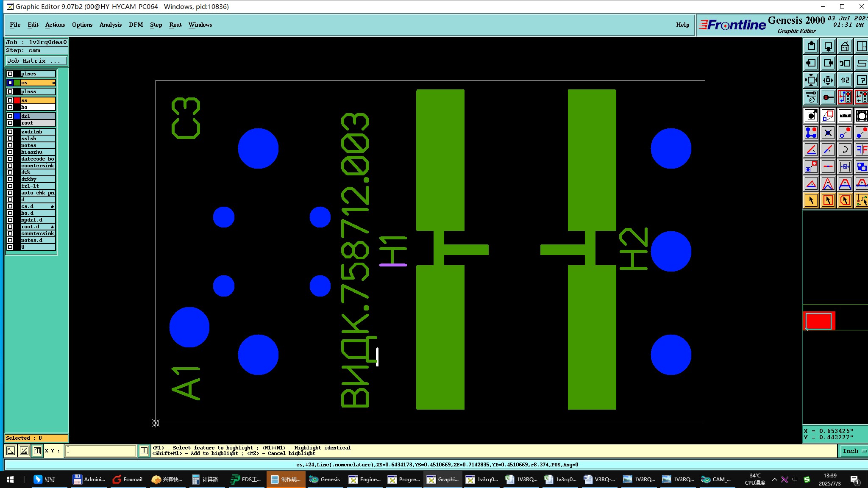The height and width of the screenshot is (488, 868).
Task: Click the red rectangle in overview panel
Action: click(x=818, y=321)
